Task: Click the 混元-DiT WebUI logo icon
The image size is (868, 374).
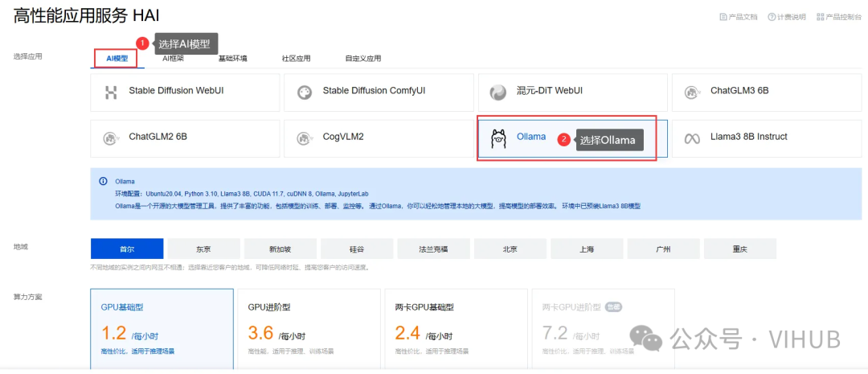Action: pyautogui.click(x=498, y=92)
